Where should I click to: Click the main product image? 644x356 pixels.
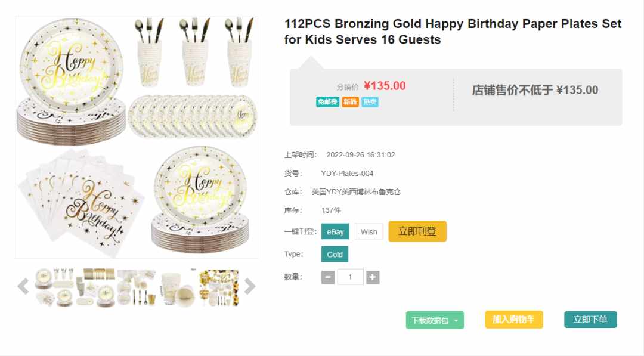(x=137, y=137)
